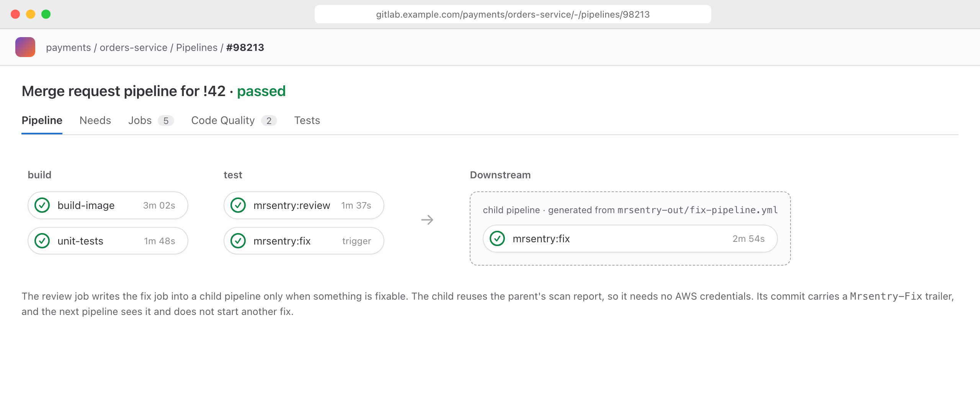Viewport: 980px width, 398px height.
Task: Open the Tests tab
Action: click(x=307, y=120)
